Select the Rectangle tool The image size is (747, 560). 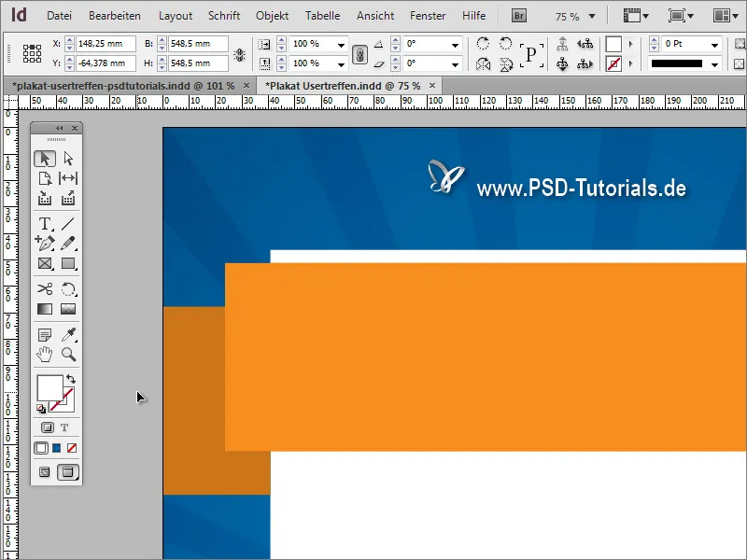coord(68,263)
